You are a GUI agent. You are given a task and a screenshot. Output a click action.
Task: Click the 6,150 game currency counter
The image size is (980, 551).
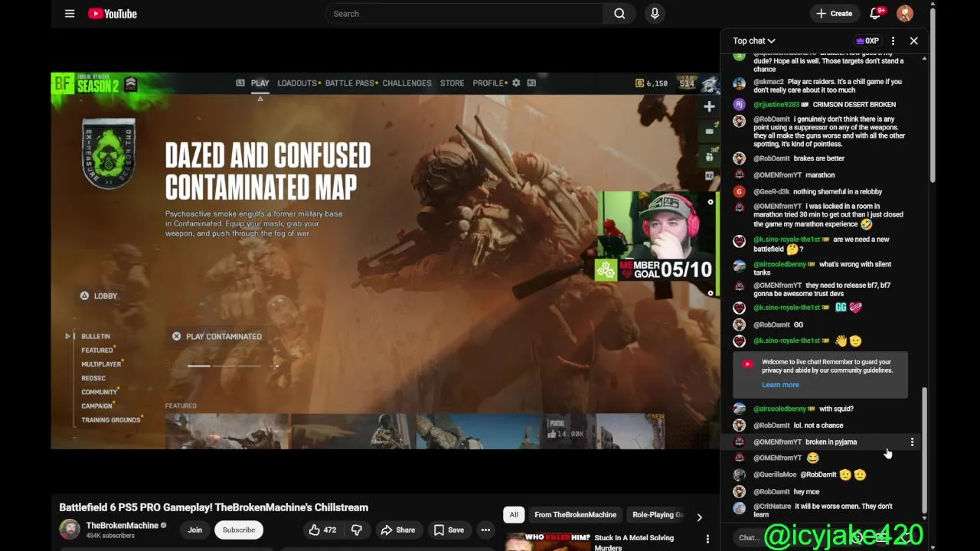click(x=652, y=83)
